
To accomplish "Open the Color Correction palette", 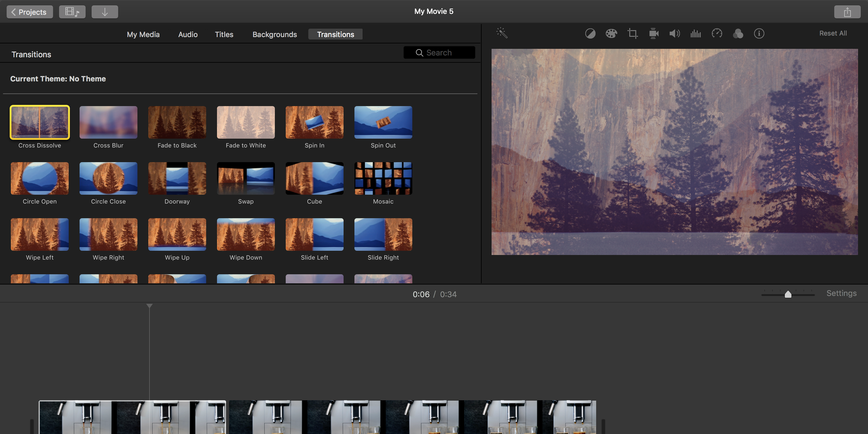I will pyautogui.click(x=611, y=33).
